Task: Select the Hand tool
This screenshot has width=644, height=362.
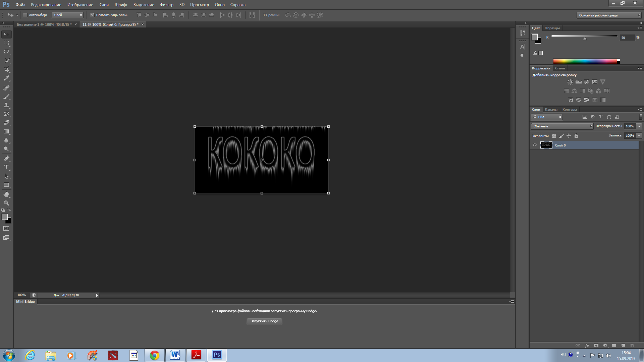Action: [6, 194]
